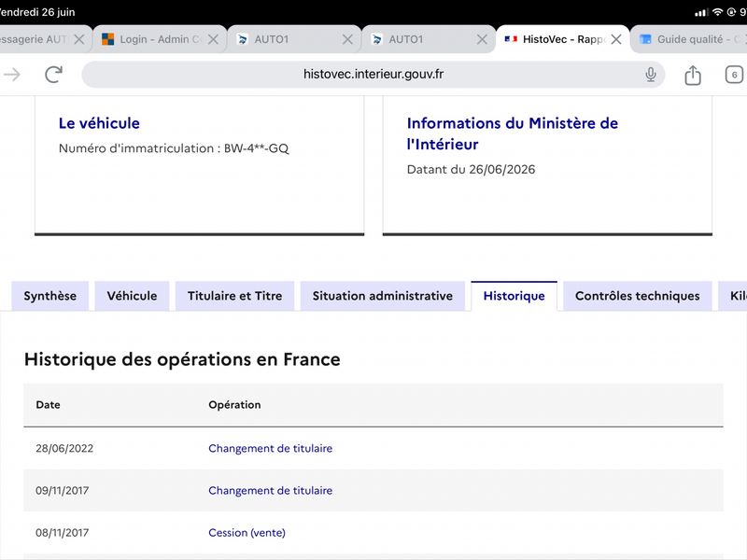Go forward with the arrow icon
Image resolution: width=747 pixels, height=560 pixels.
pos(12,75)
